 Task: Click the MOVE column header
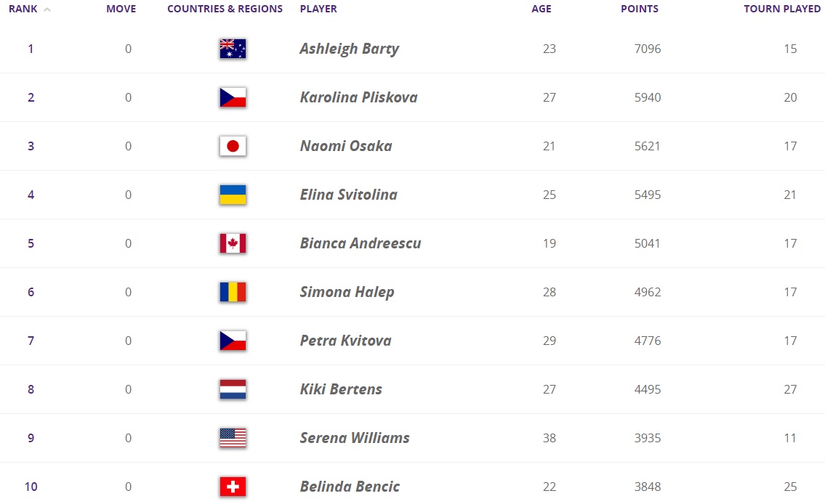(x=121, y=9)
